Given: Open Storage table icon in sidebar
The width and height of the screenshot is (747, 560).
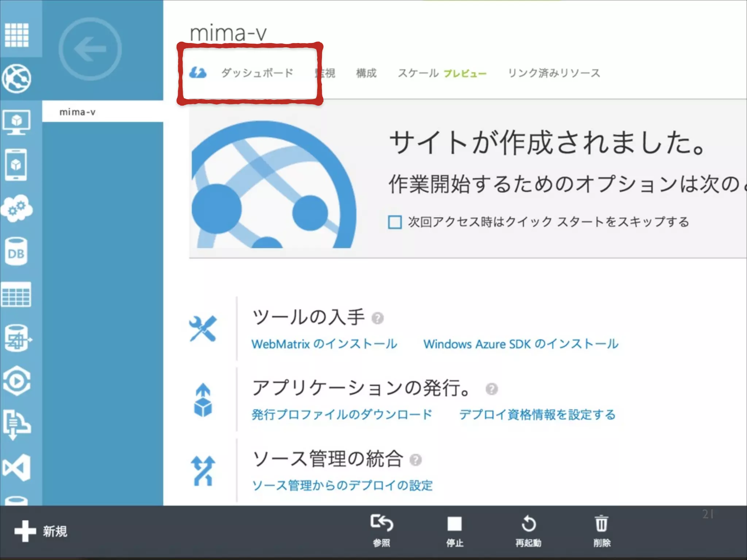Looking at the screenshot, I should pos(16,295).
